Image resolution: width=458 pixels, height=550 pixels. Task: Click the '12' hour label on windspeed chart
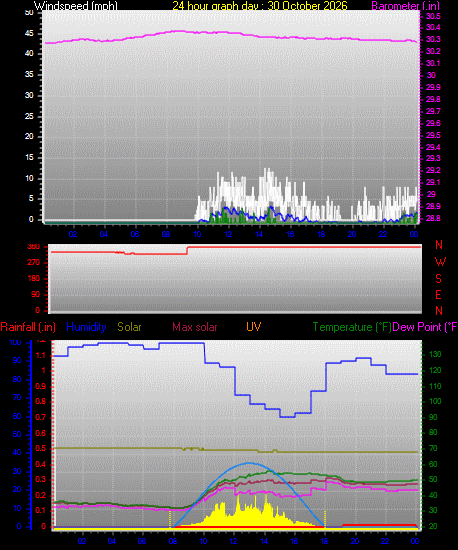click(x=228, y=234)
